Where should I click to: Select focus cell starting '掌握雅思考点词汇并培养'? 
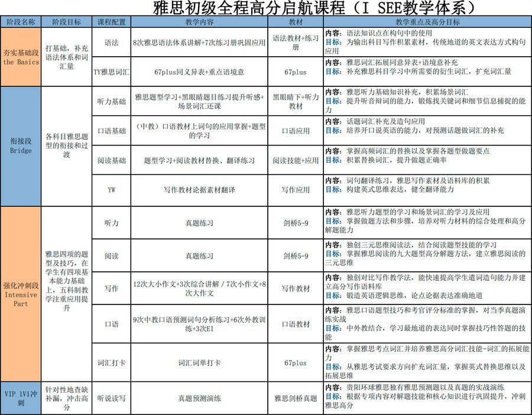tap(427, 362)
